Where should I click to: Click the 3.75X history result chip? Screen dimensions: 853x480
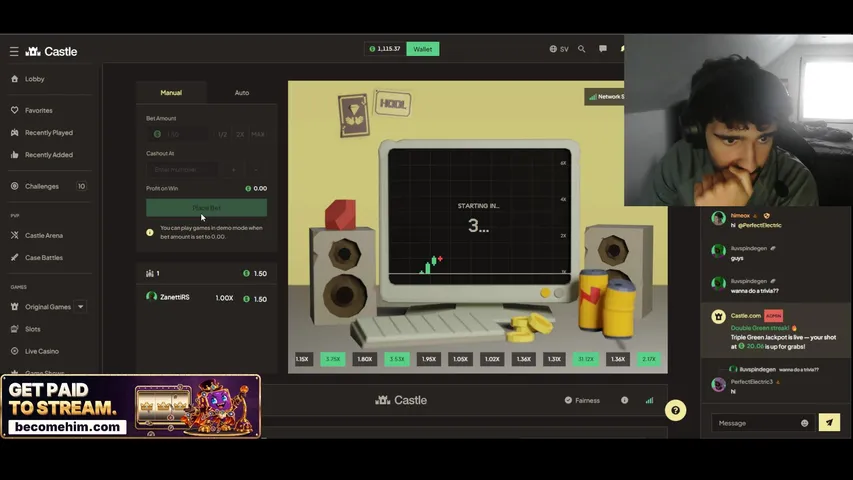(333, 359)
